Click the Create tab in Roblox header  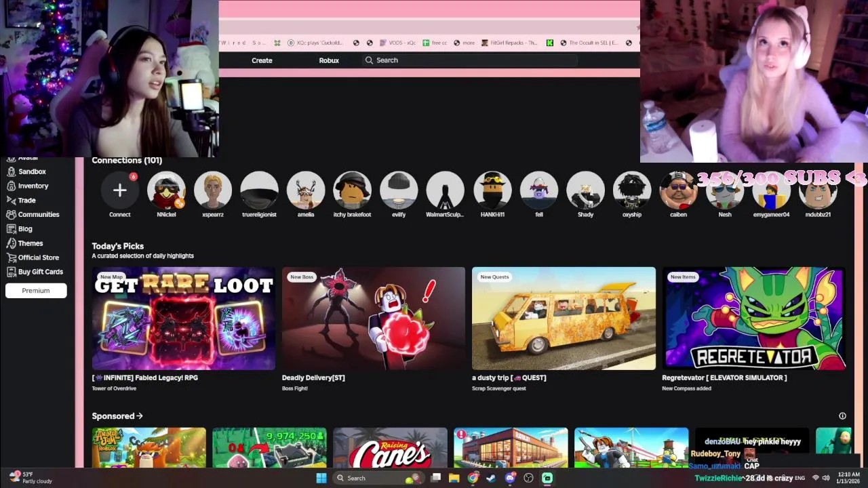click(x=262, y=60)
